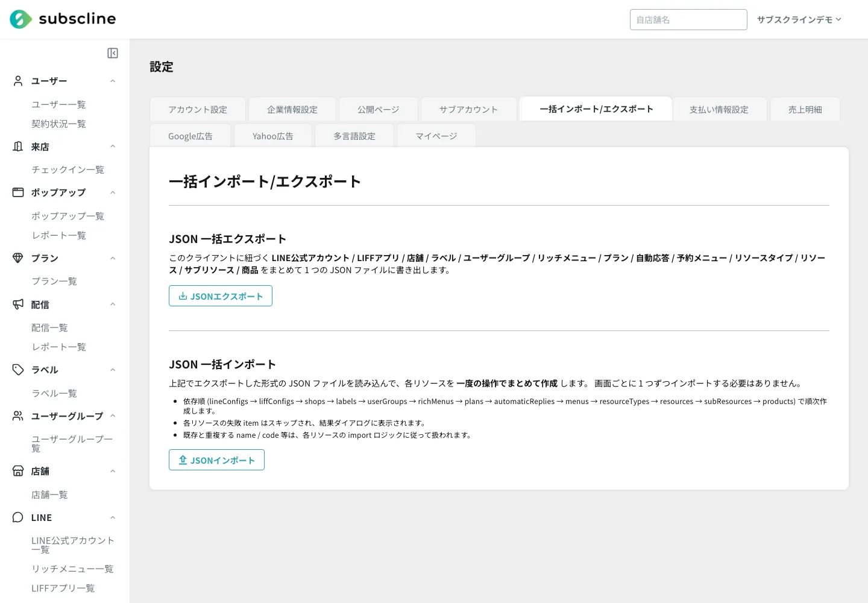Collapse the プラン section chevron
This screenshot has height=603, width=868.
click(x=113, y=258)
